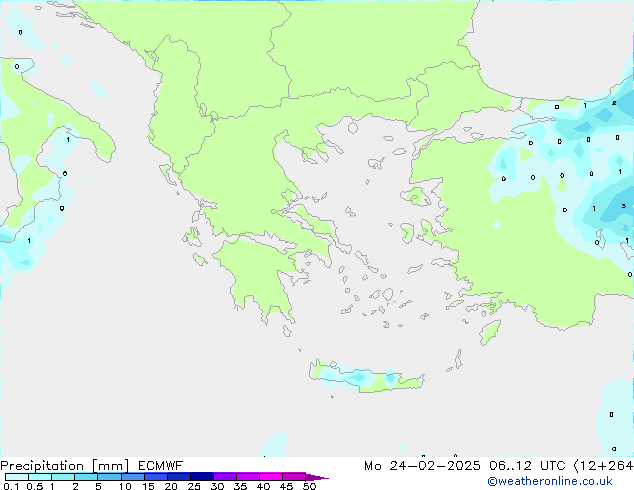Viewport: 634px width, 490px height.
Task: Click the '30' legend value label
Action: (x=217, y=486)
